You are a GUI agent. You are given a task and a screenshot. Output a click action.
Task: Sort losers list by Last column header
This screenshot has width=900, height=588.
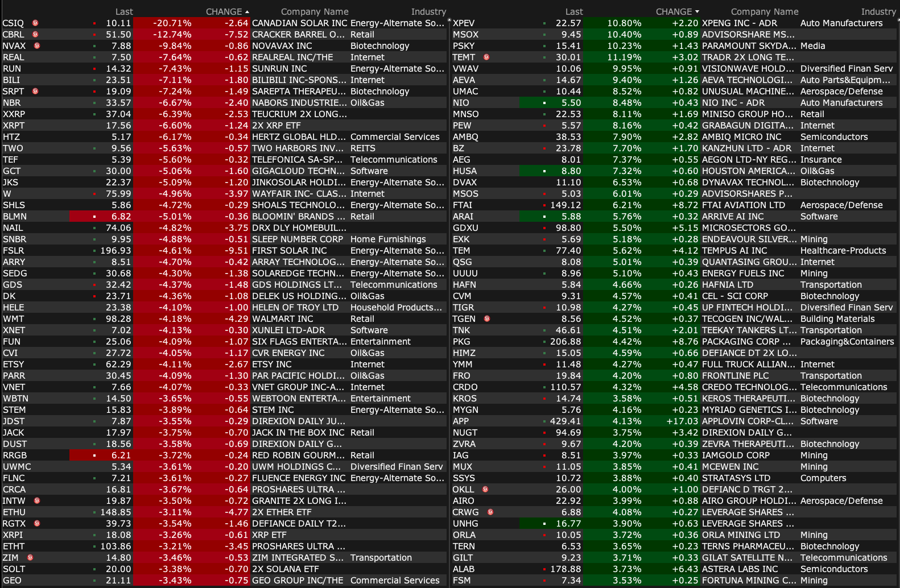pyautogui.click(x=124, y=12)
